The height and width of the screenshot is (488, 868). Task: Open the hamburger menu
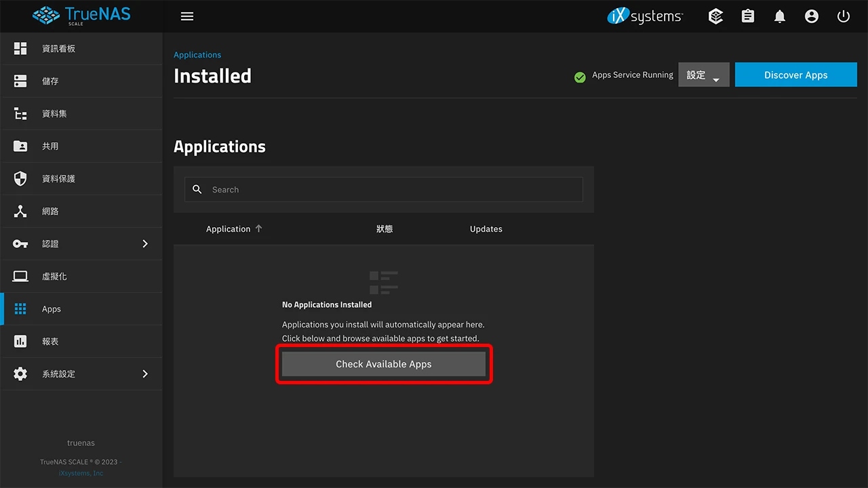(x=186, y=16)
